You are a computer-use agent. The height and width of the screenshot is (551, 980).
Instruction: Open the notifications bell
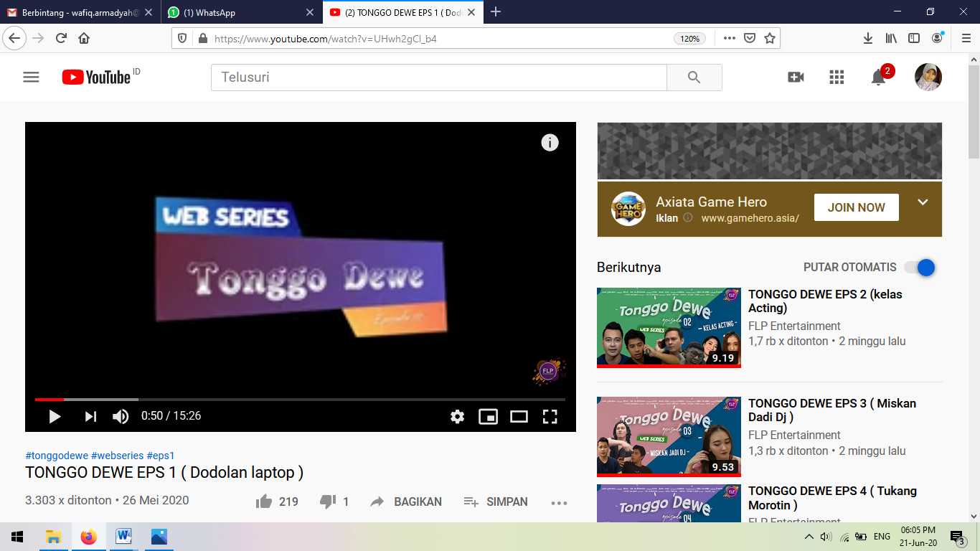(x=878, y=77)
